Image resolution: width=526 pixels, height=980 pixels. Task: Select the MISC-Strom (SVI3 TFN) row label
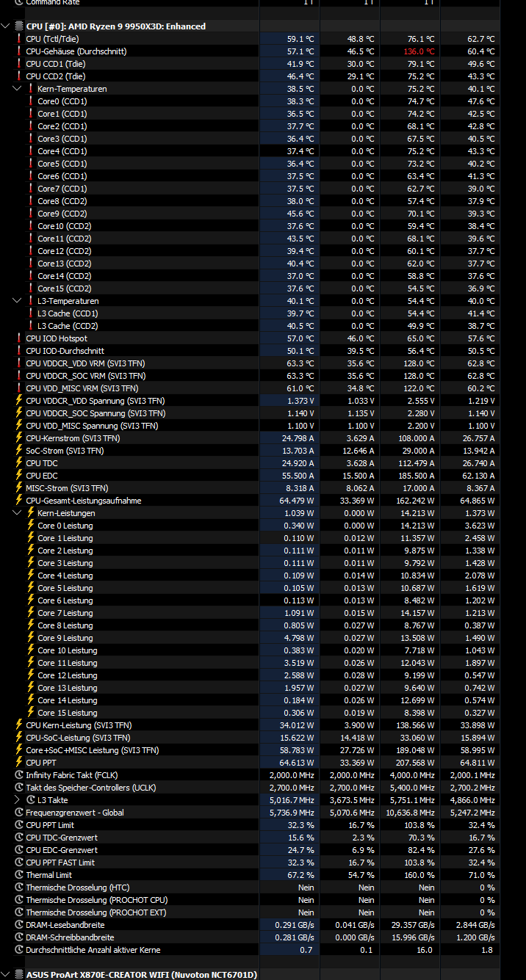[x=67, y=488]
